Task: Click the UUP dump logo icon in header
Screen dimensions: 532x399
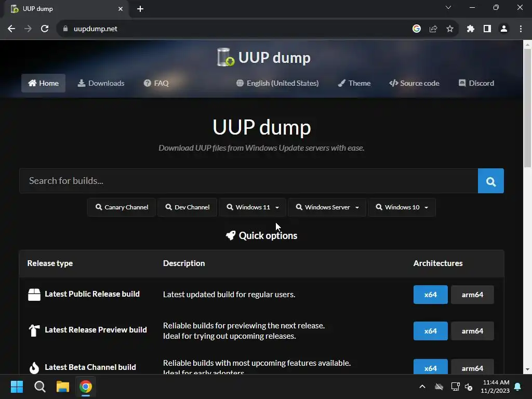Action: (225, 57)
